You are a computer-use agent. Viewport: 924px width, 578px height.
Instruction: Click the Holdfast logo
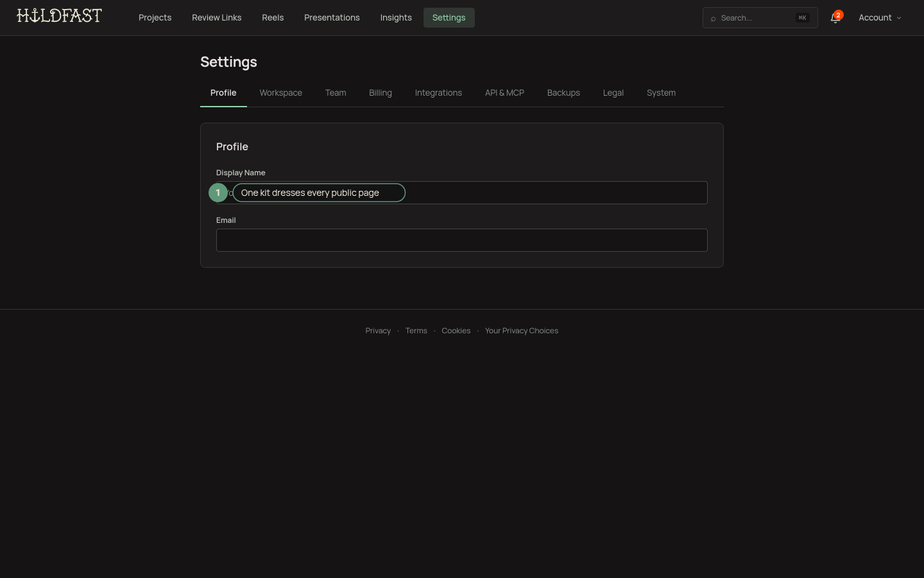[x=59, y=16]
